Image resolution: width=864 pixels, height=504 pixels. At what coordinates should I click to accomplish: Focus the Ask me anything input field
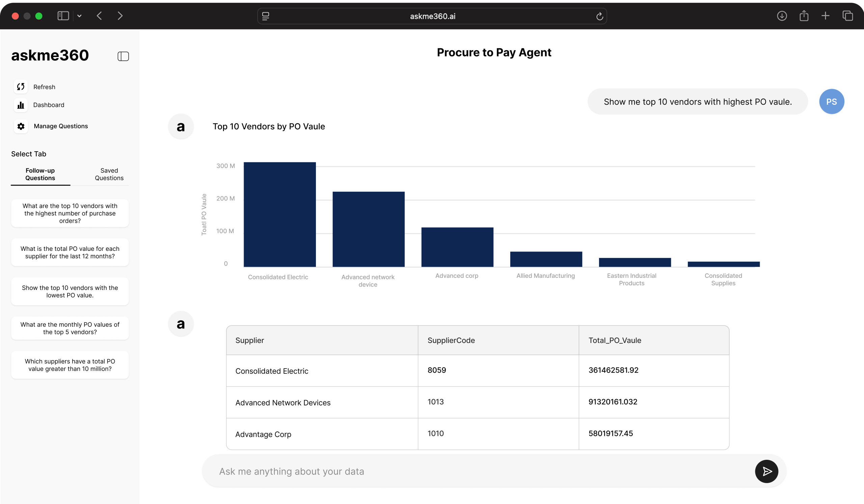pos(480,472)
